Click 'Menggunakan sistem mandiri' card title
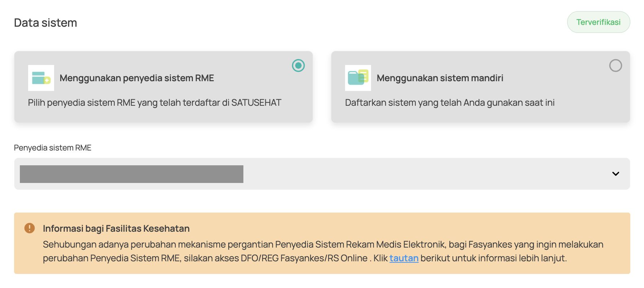Screen dimensions: 644x288 tap(440, 78)
